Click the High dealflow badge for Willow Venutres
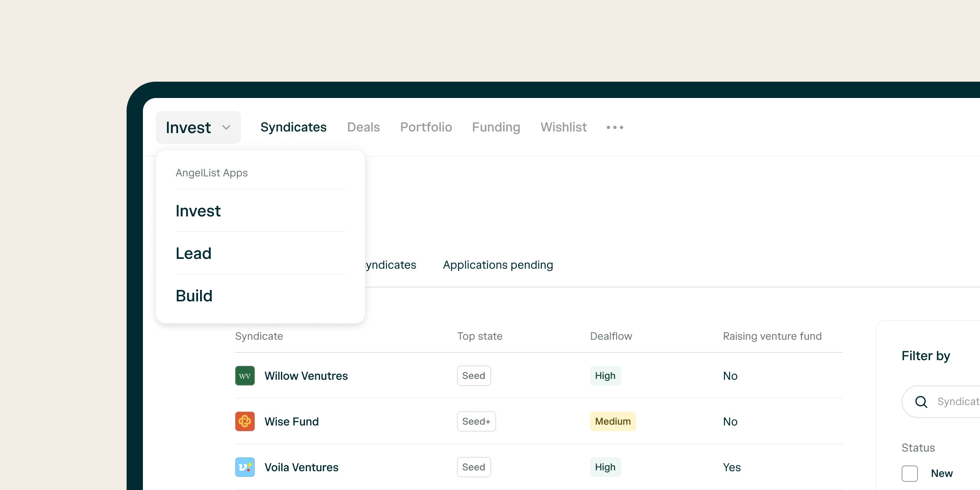 click(x=605, y=376)
